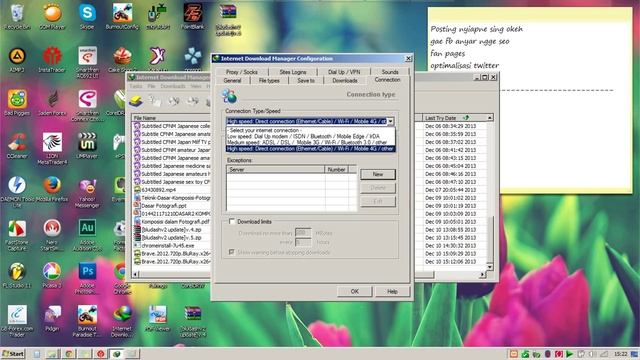Open the Recycle Bin icon
The image size is (640, 360).
(x=17, y=16)
